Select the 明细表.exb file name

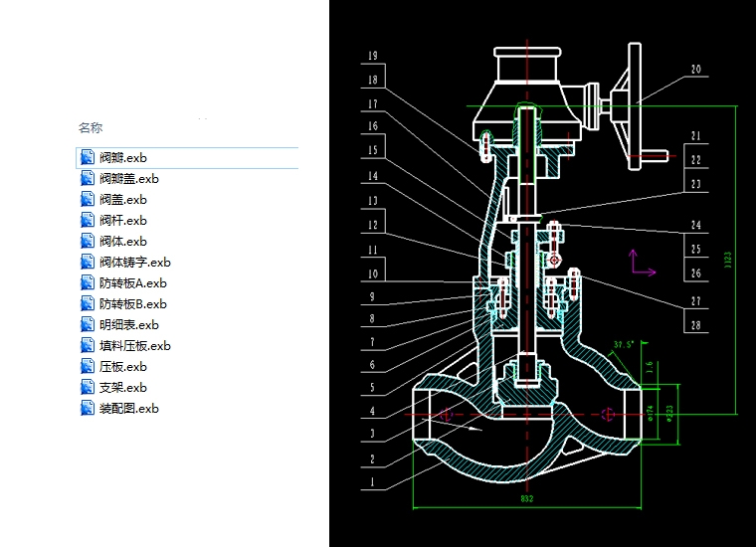[128, 325]
